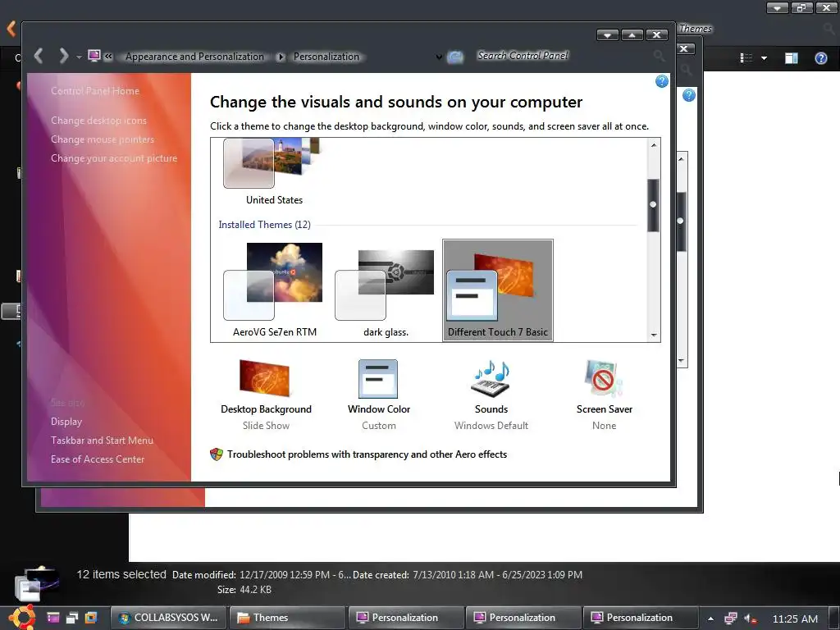The image size is (840, 630).
Task: Open the recent pages dropdown beside forward arrow
Action: click(x=79, y=57)
